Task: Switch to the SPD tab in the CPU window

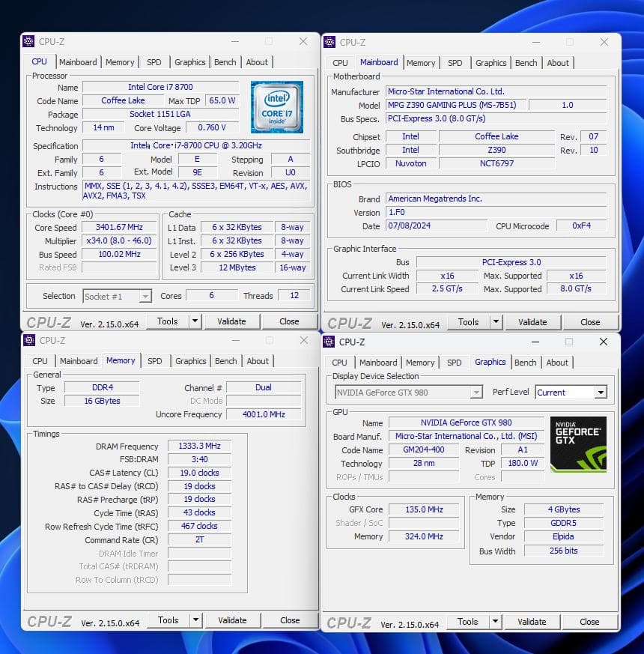Action: pyautogui.click(x=154, y=62)
